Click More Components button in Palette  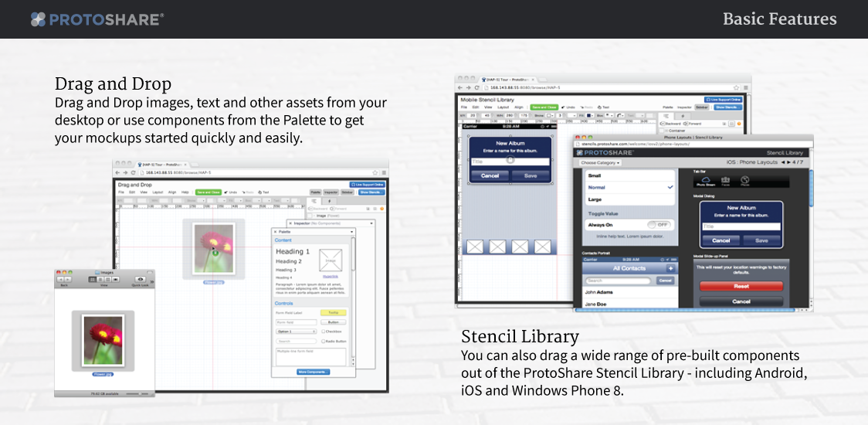pyautogui.click(x=314, y=372)
